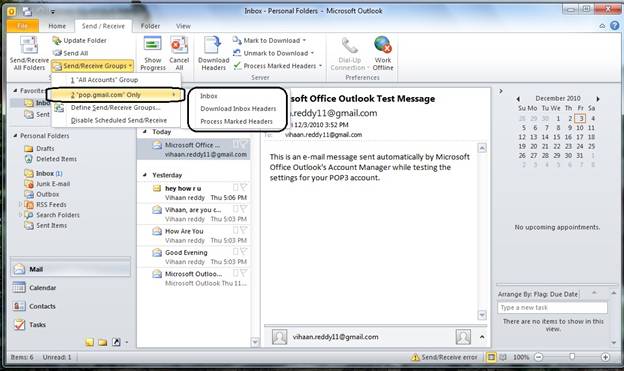
Task: Open Unmark to Download dropdown
Action: tap(274, 53)
